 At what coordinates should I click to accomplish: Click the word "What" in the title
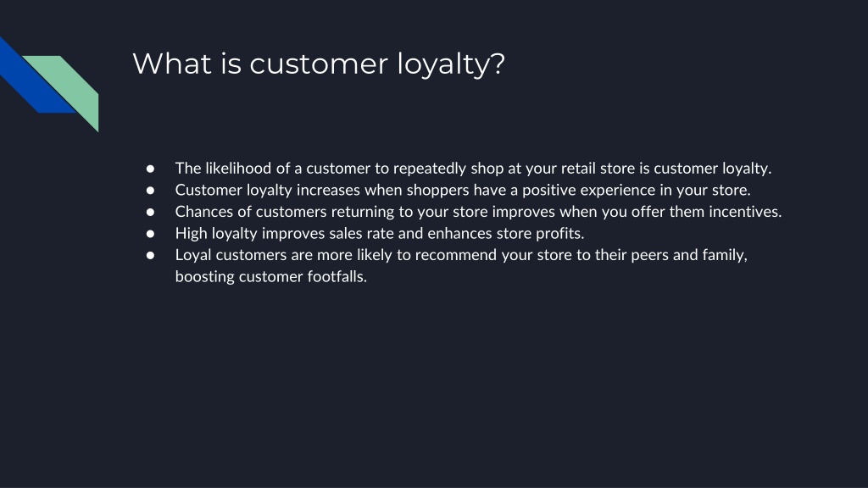click(172, 64)
